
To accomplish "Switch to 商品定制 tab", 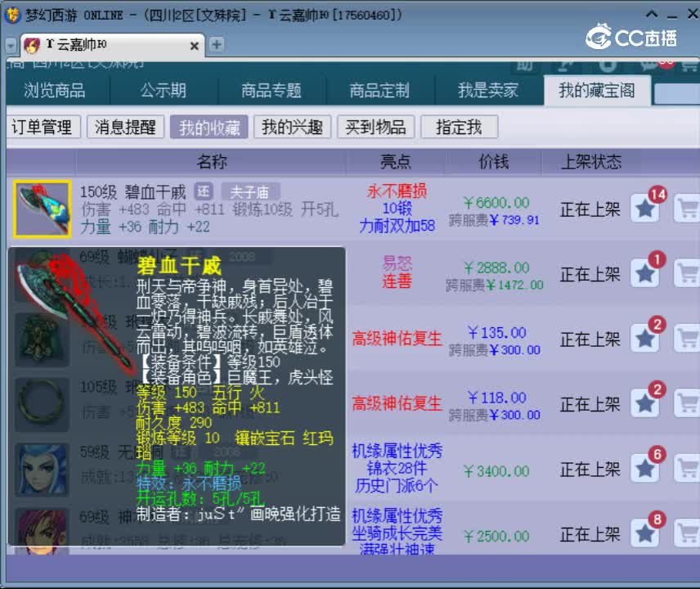I will [379, 91].
